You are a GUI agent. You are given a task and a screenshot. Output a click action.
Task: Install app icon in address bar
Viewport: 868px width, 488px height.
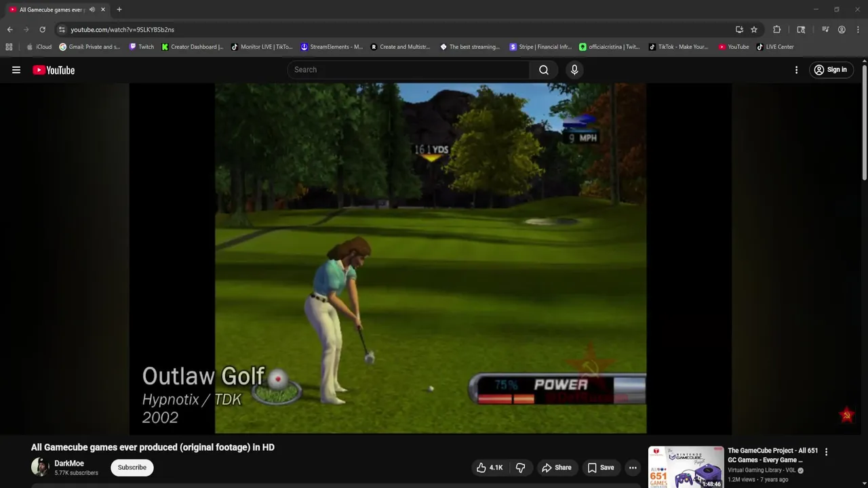click(739, 30)
